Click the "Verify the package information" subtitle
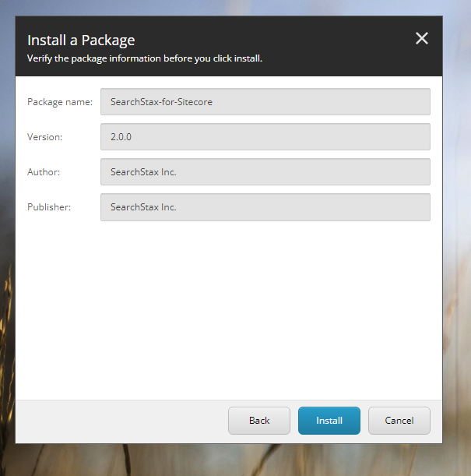Screen dimensions: 471x476 coord(144,58)
